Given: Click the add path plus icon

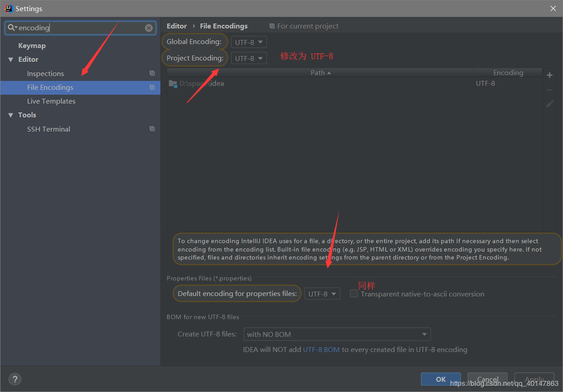Looking at the screenshot, I should point(550,75).
